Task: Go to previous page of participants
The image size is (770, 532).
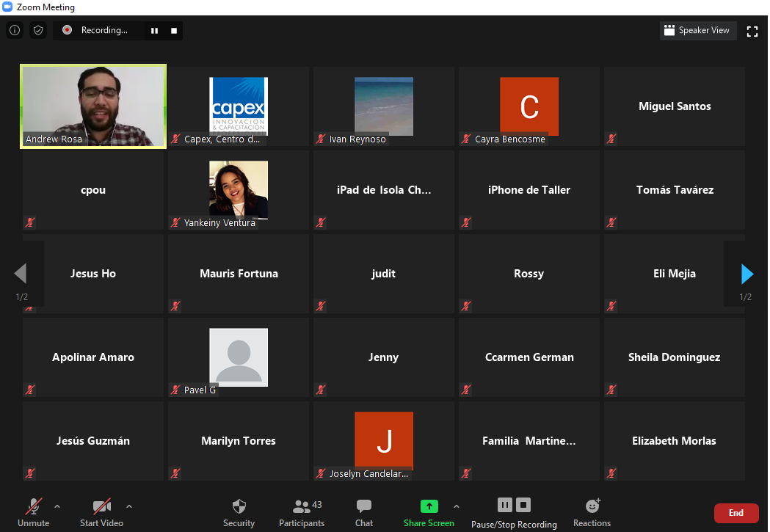Action: (x=21, y=274)
